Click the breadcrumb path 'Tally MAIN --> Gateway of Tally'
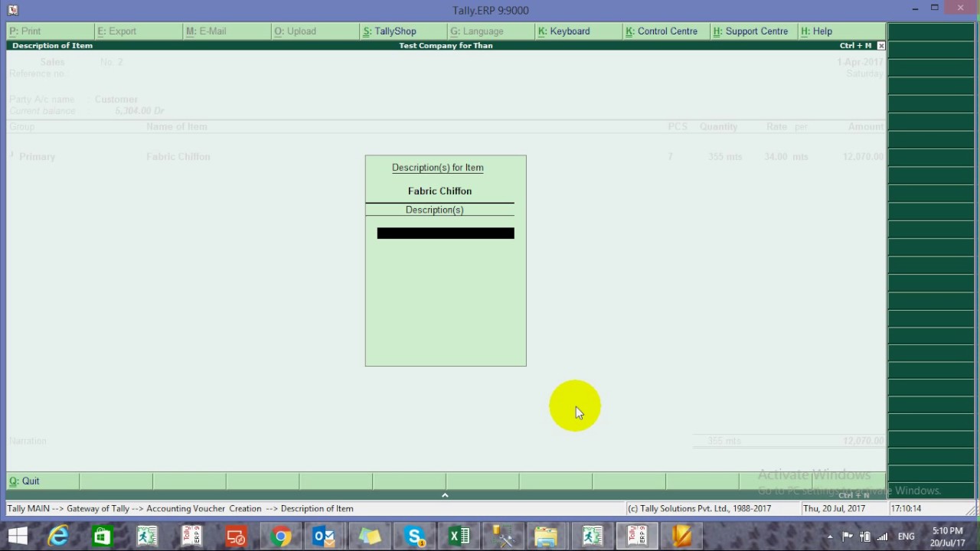980x551 pixels. (68, 509)
